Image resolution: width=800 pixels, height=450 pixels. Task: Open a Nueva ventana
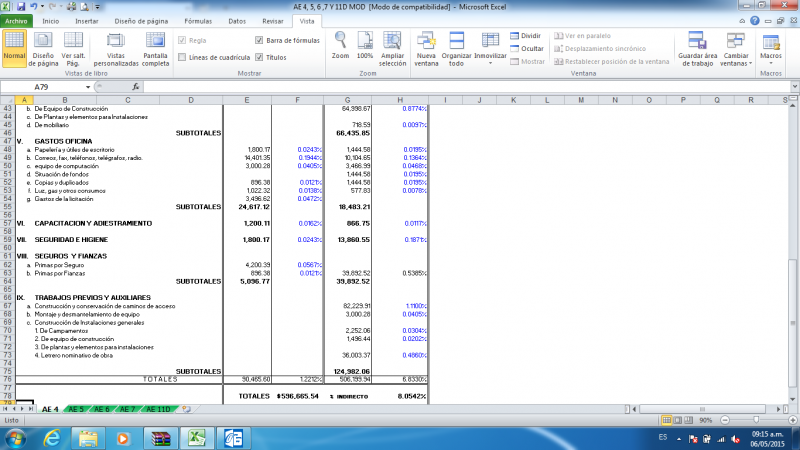(x=426, y=47)
